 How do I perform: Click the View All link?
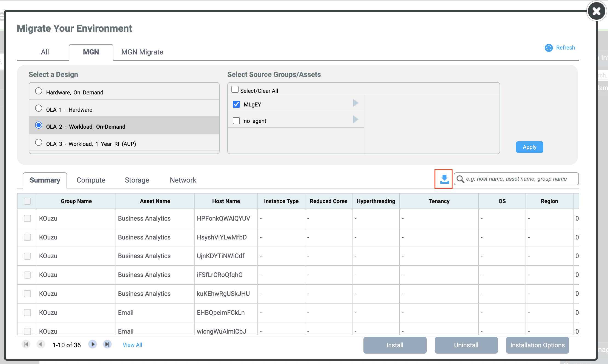tap(132, 345)
